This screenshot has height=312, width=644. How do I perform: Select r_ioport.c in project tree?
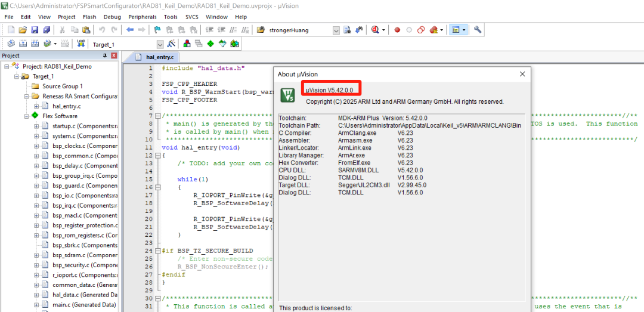click(85, 275)
